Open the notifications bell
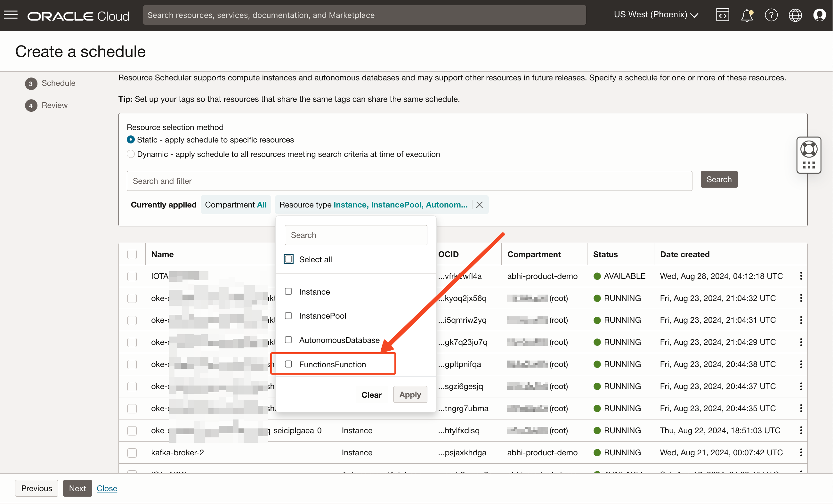Viewport: 833px width, 504px height. point(747,15)
